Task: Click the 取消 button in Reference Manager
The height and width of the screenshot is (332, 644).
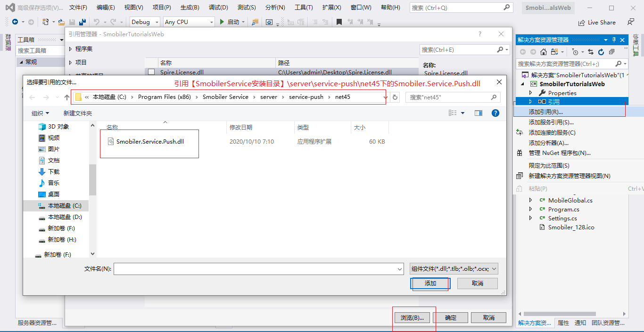Action: click(489, 318)
